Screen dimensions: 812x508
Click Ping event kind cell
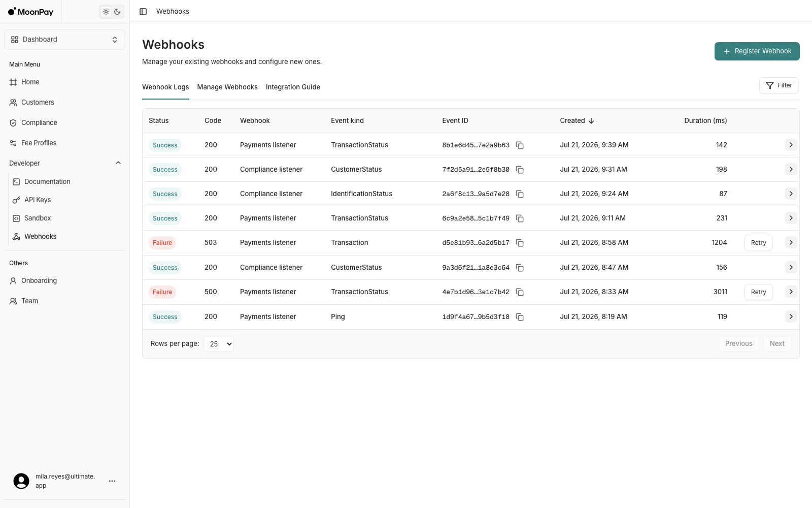(x=338, y=317)
